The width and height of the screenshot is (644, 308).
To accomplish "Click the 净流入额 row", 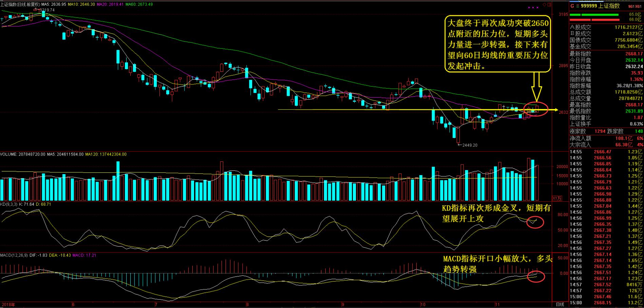I will (x=606, y=138).
